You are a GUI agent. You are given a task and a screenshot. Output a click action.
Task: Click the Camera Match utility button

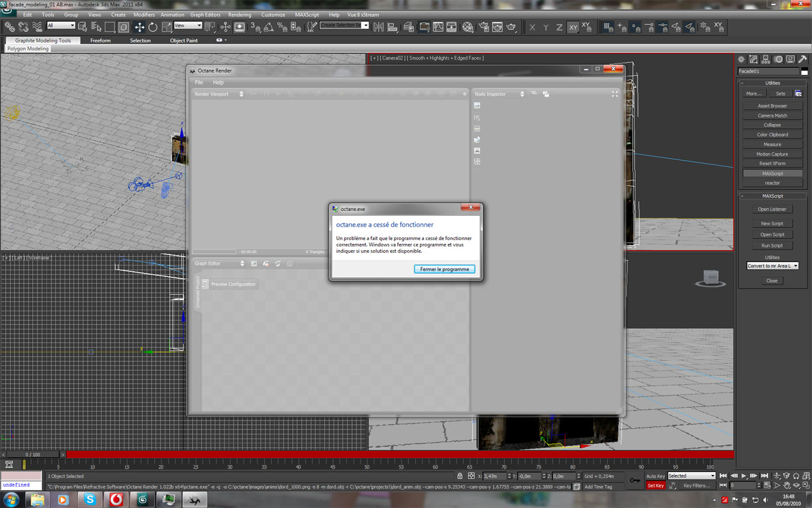point(772,116)
